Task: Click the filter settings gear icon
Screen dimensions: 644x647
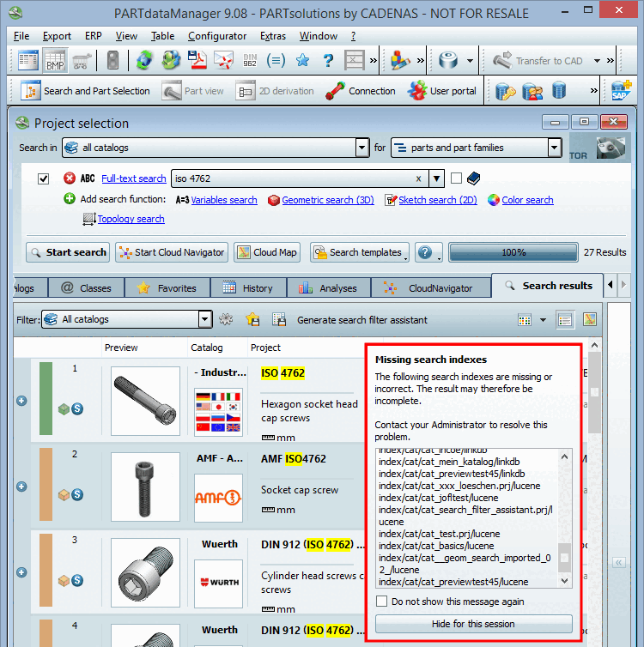Action: pos(226,319)
